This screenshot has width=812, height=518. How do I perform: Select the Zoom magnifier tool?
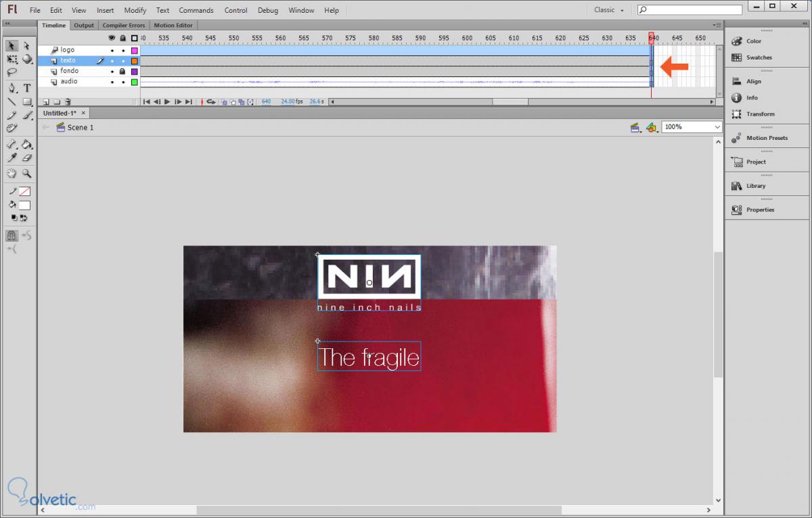click(x=27, y=173)
